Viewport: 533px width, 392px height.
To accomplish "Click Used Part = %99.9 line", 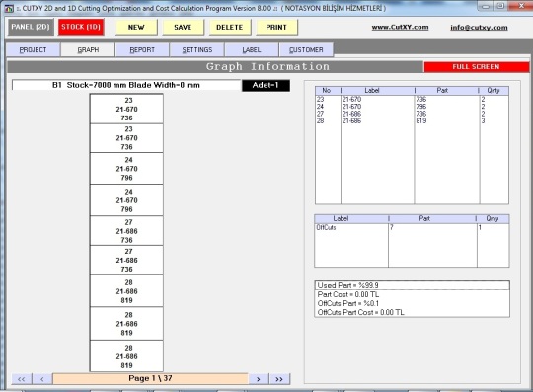I will 412,285.
